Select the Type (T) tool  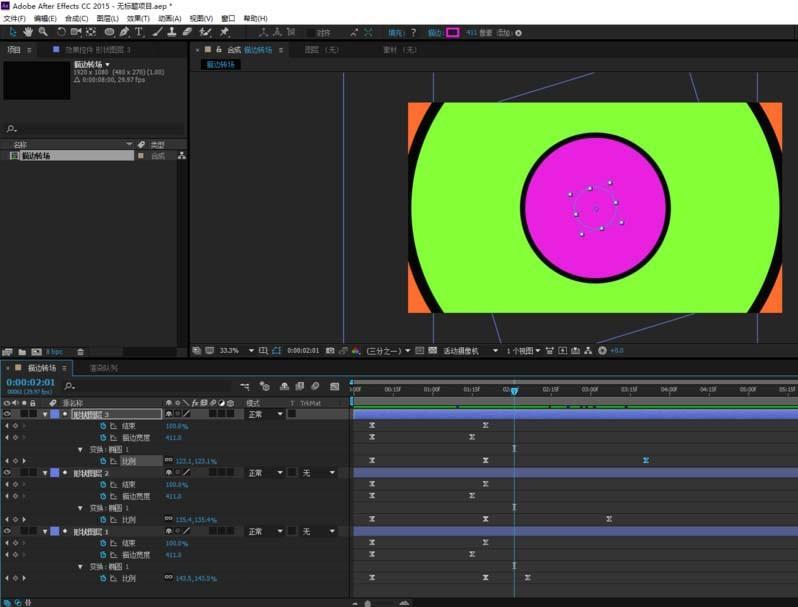point(139,32)
